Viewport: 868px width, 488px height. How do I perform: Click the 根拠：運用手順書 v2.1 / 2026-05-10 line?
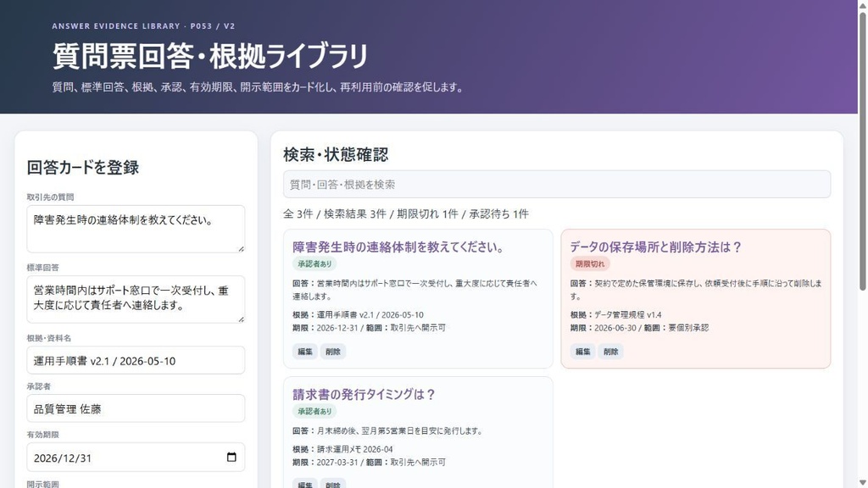(x=359, y=315)
